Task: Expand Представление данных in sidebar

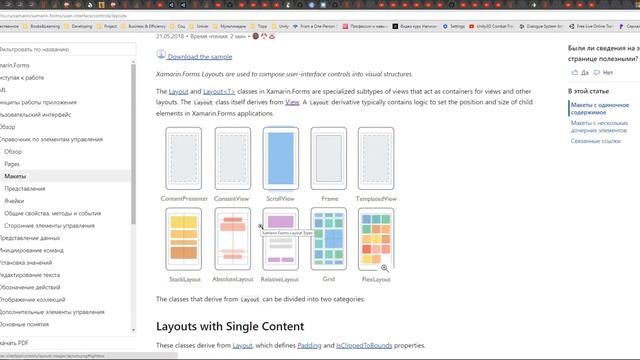Action: point(30,238)
